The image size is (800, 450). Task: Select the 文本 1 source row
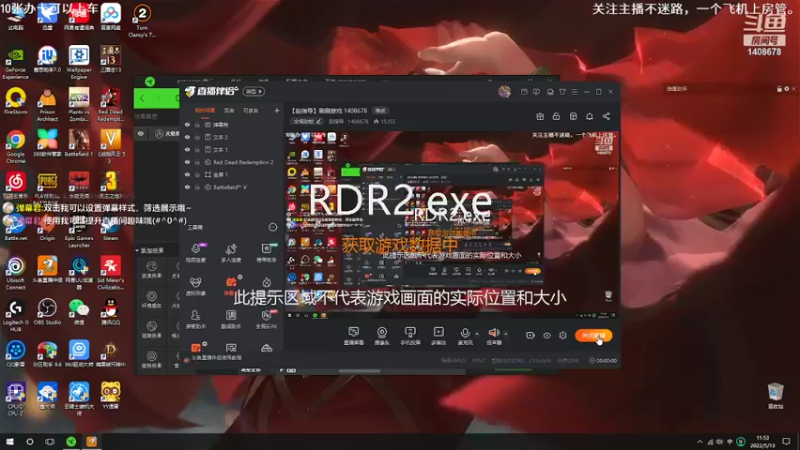(232, 149)
